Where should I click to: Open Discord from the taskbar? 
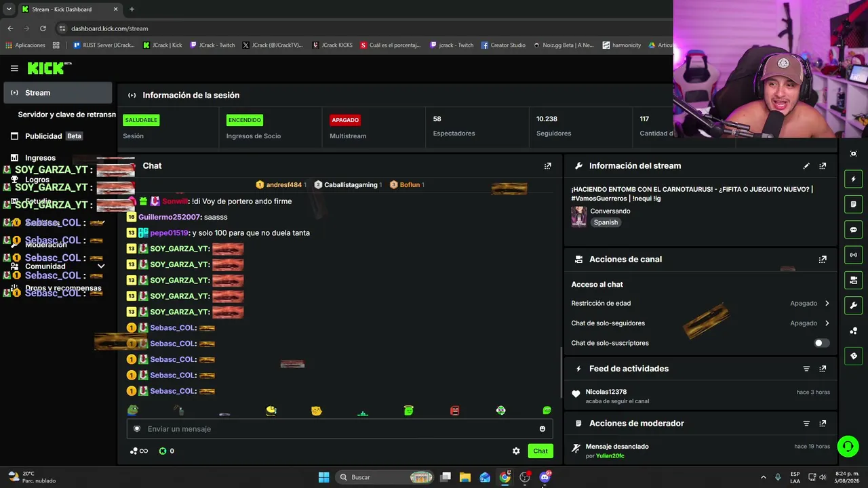point(545,477)
